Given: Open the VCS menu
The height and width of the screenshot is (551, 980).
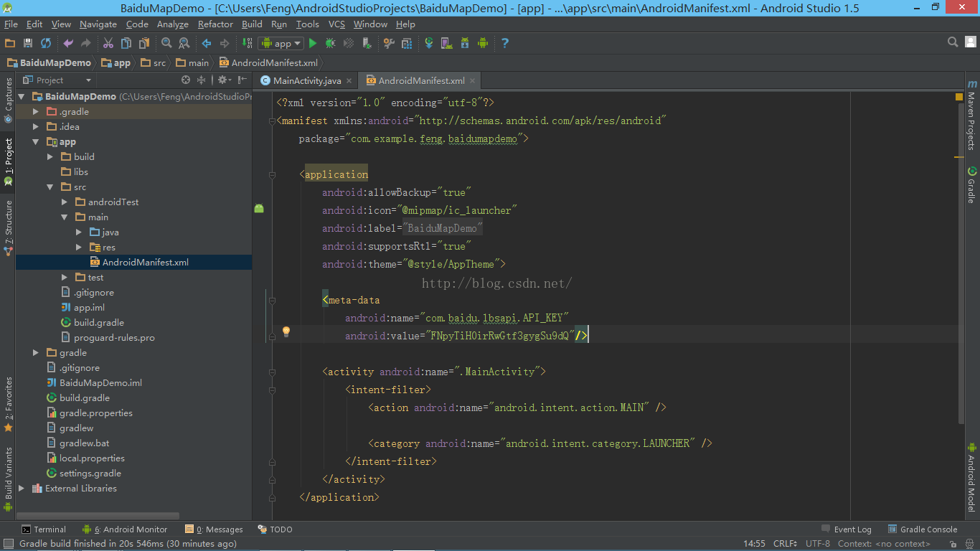Looking at the screenshot, I should click(x=336, y=24).
